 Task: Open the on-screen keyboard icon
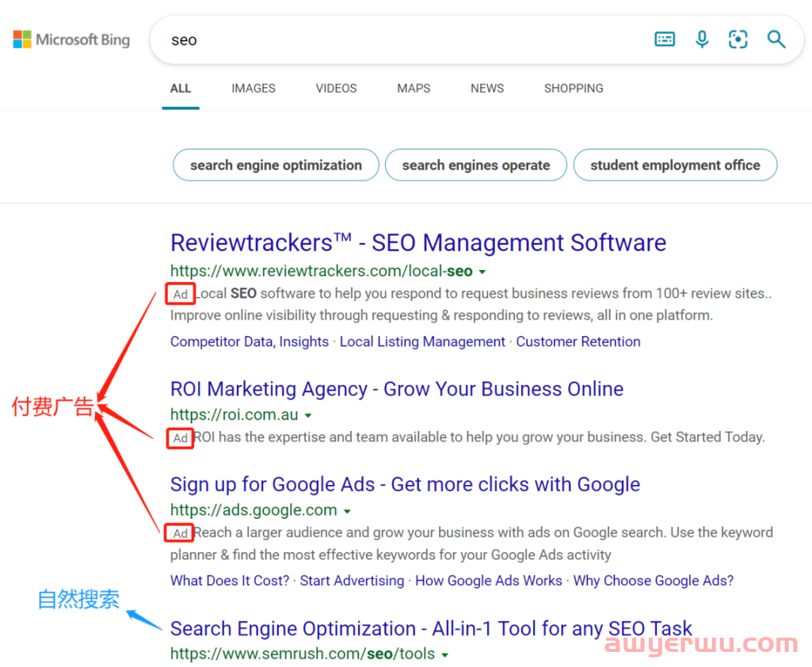pyautogui.click(x=665, y=39)
